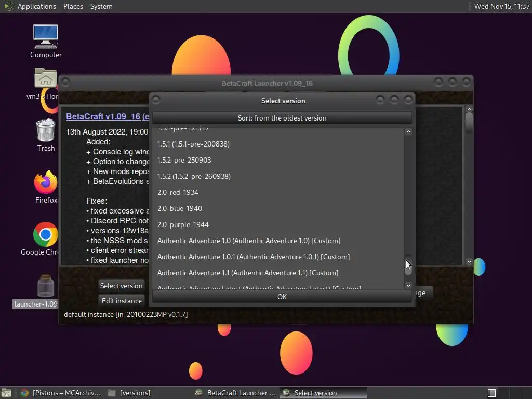This screenshot has height=399, width=532.
Task: Select Authentic Adventure 1.0 [Custom]
Action: tap(278, 241)
